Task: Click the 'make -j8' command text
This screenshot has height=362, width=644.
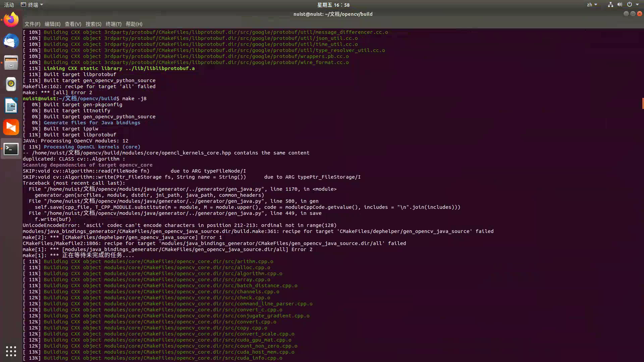Action: click(x=134, y=99)
